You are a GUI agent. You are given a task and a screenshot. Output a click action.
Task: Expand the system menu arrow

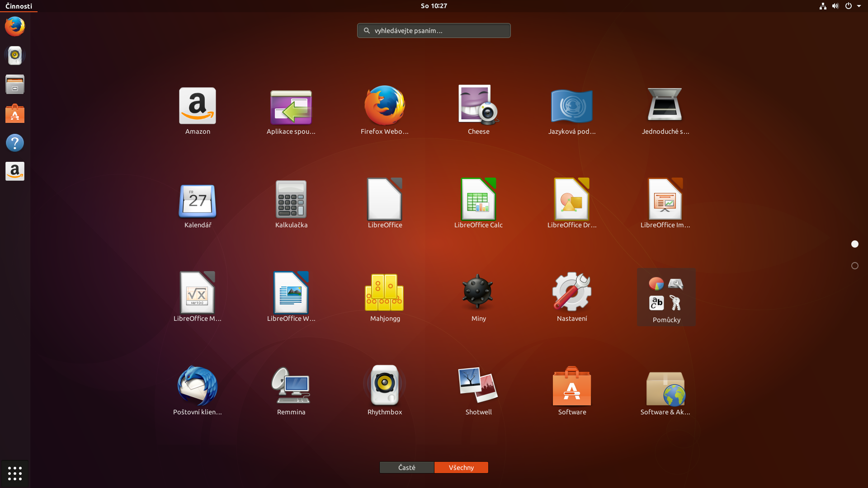(x=859, y=6)
